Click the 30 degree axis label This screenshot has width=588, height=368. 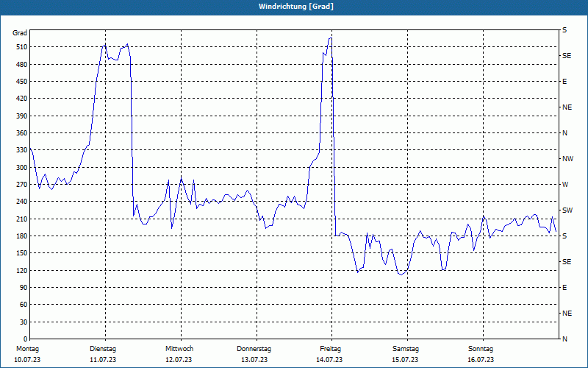pos(23,322)
